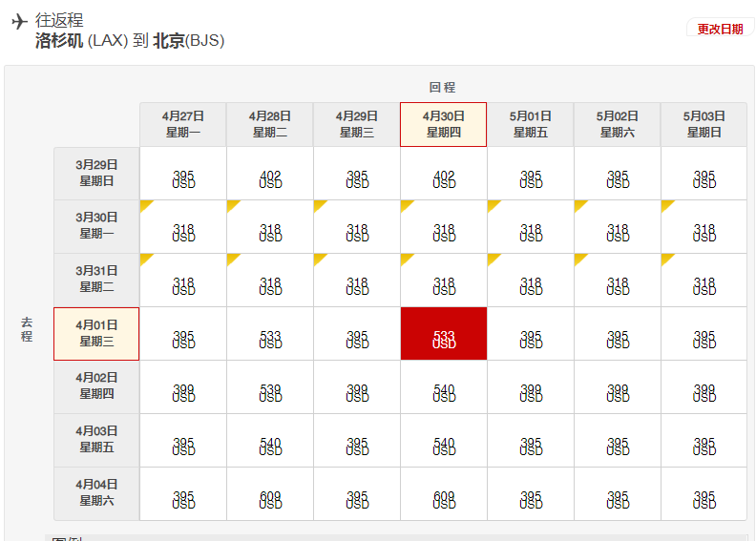Image resolution: width=756 pixels, height=541 pixels.
Task: Pick 395 USD fare for 4月01日 and 5月01日
Action: click(x=531, y=334)
